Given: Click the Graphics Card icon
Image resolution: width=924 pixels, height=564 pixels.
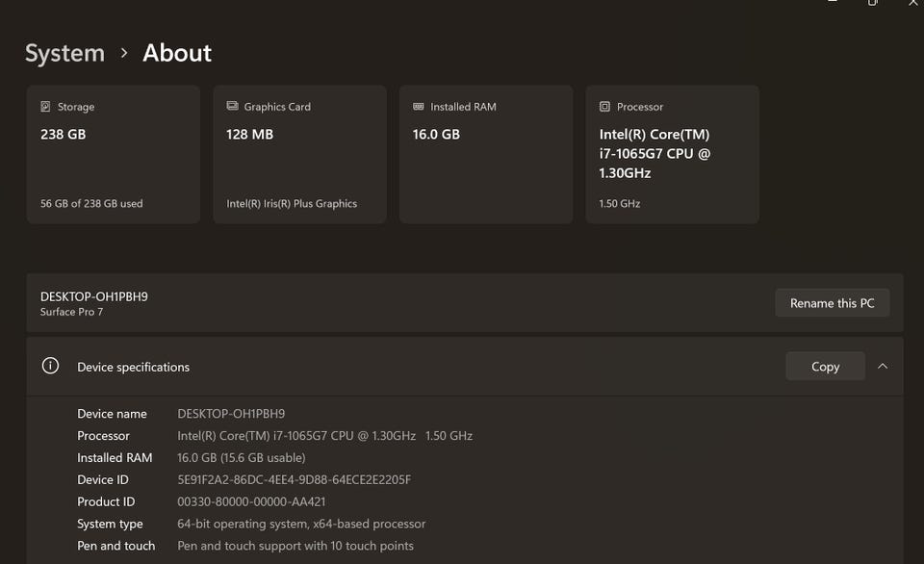Looking at the screenshot, I should (232, 107).
